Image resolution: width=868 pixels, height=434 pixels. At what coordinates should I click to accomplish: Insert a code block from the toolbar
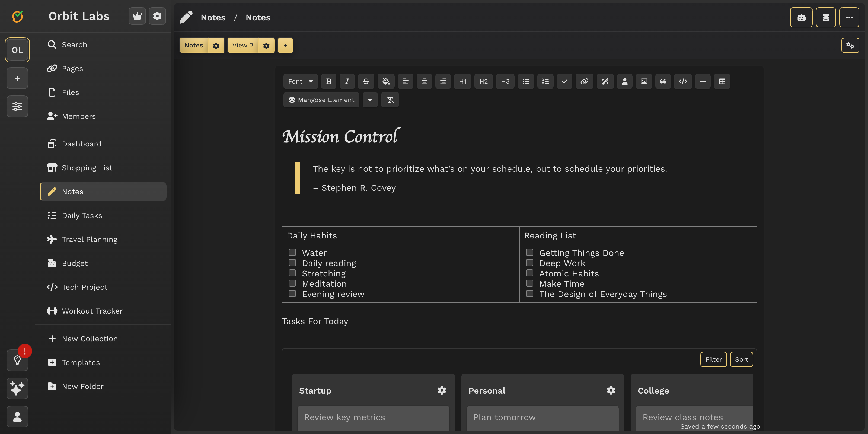(x=683, y=81)
